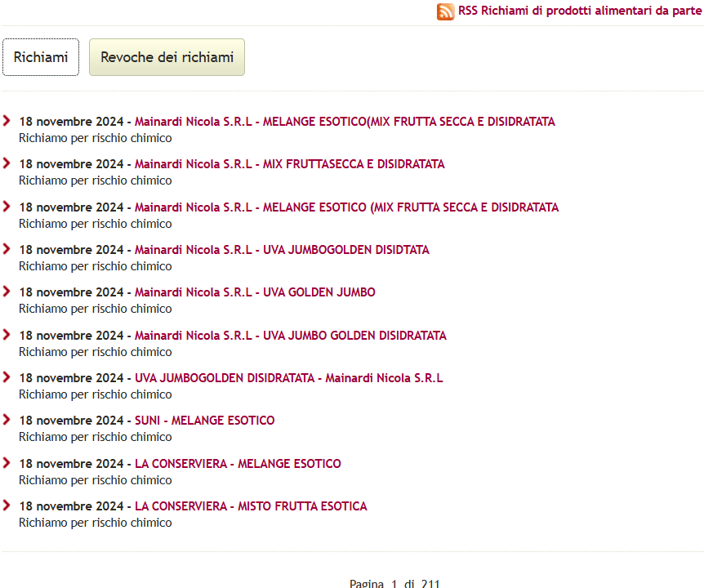Open MIX FRUTTASECCA E DISIDRATATA recall

point(290,164)
